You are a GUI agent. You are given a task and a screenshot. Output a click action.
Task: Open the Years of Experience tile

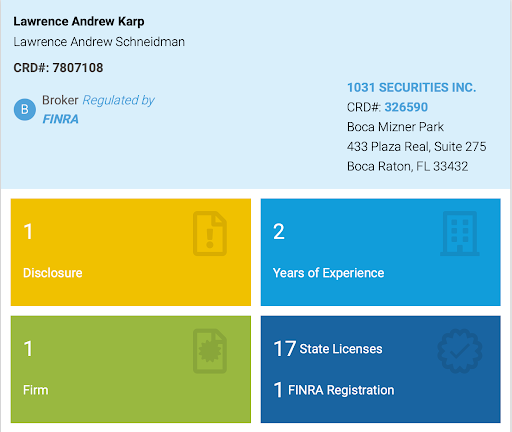pyautogui.click(x=380, y=252)
